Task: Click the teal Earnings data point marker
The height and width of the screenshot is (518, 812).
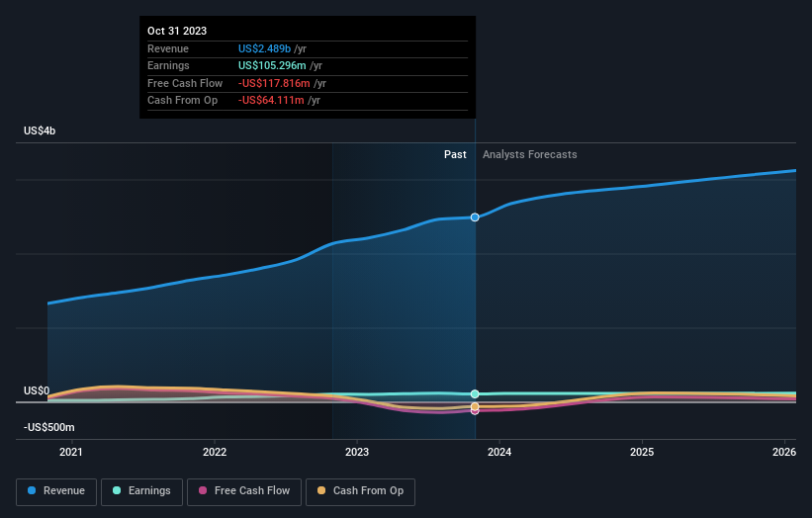Action: click(x=475, y=394)
